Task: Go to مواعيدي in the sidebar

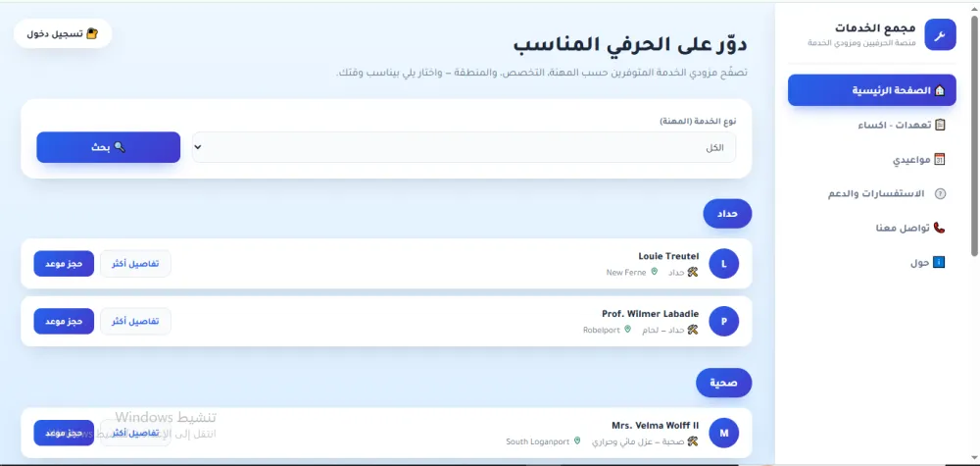Action: click(872, 160)
